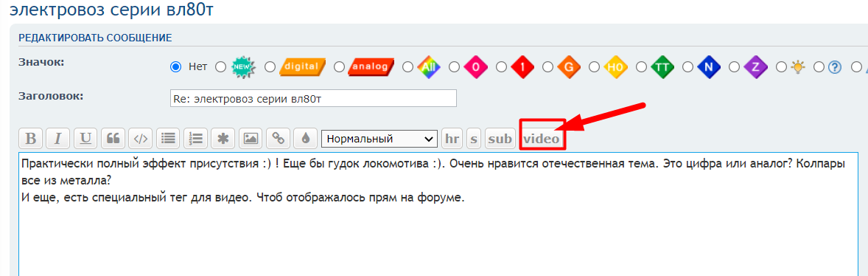Insert an image with the picture icon
The height and width of the screenshot is (276, 868).
251,139
